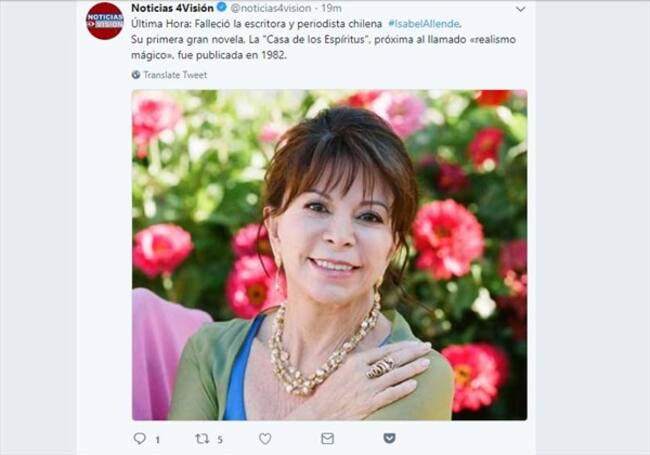
Task: Click Translate Tweet link
Action: click(175, 75)
